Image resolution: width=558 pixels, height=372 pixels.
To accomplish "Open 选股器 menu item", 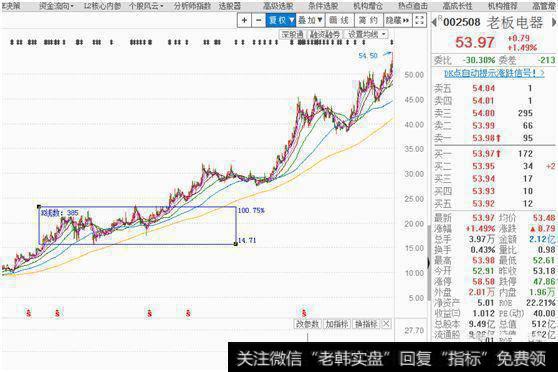I will tap(230, 6).
